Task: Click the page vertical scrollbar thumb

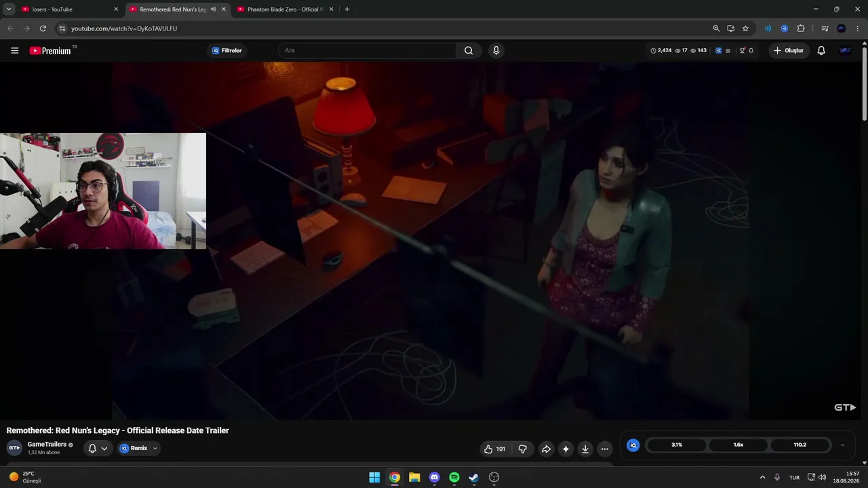Action: [865, 83]
